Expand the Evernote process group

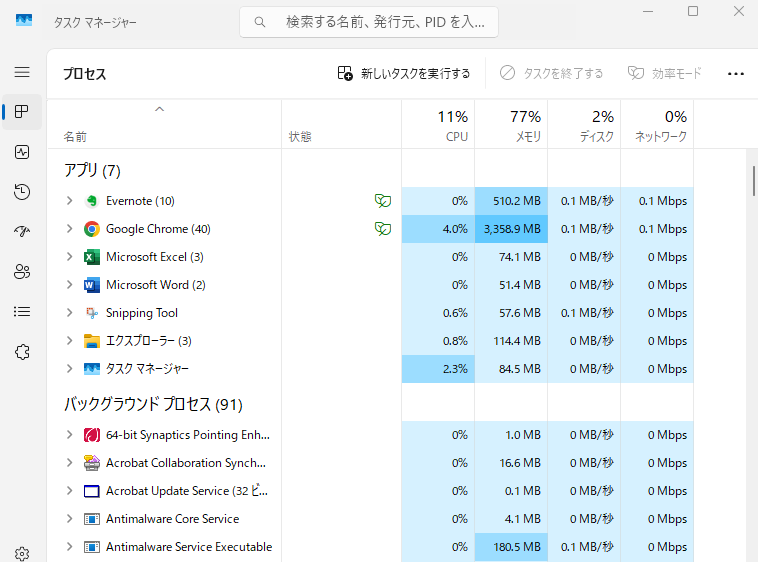(69, 201)
